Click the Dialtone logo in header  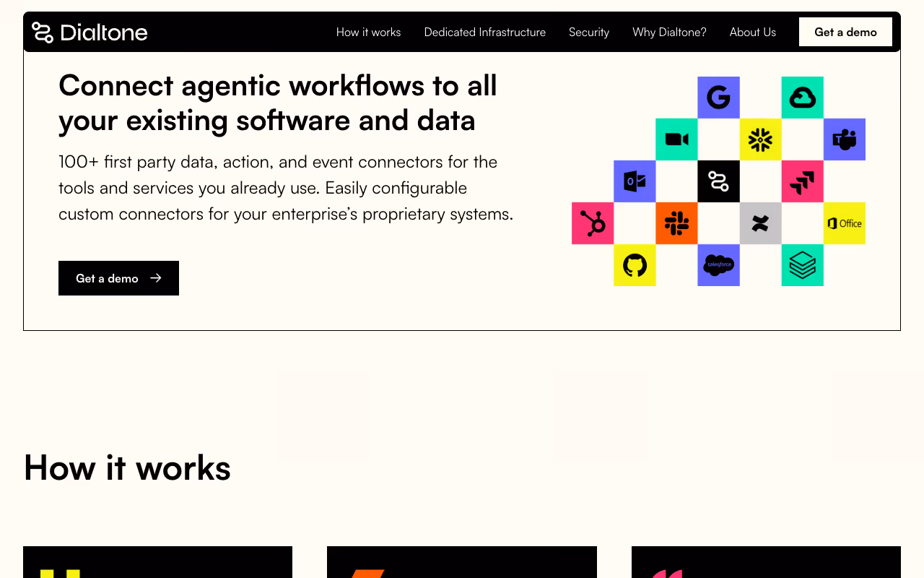coord(90,32)
